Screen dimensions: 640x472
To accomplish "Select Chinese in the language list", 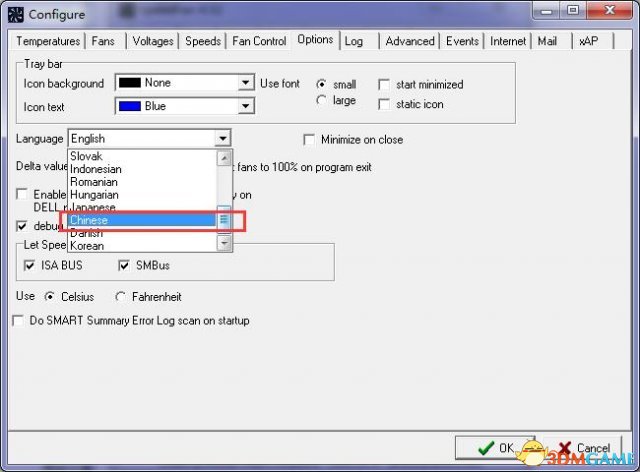I will 142,220.
